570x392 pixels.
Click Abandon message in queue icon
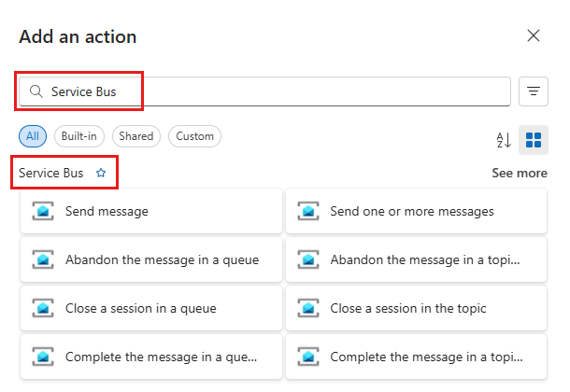point(43,260)
